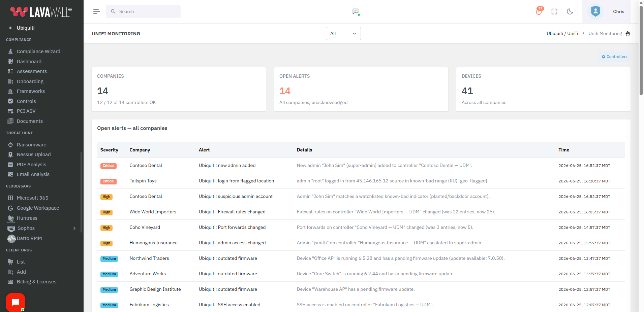Open the Billing & Licenses icon
The width and height of the screenshot is (644, 312).
[x=10, y=282]
